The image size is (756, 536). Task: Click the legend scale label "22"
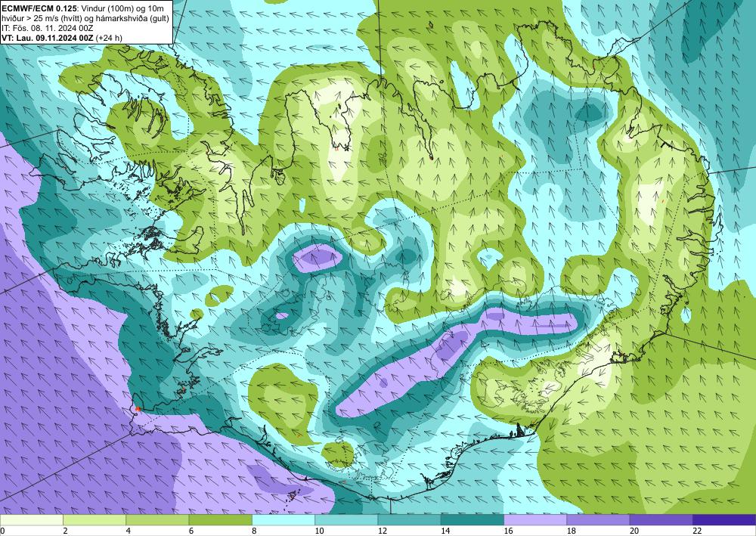tap(698, 531)
